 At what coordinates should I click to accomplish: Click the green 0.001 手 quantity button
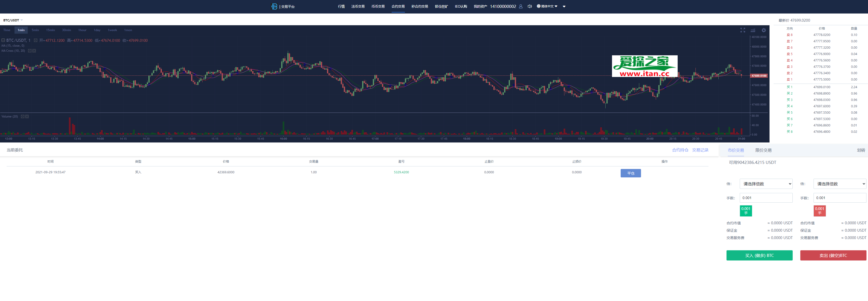[x=746, y=211]
